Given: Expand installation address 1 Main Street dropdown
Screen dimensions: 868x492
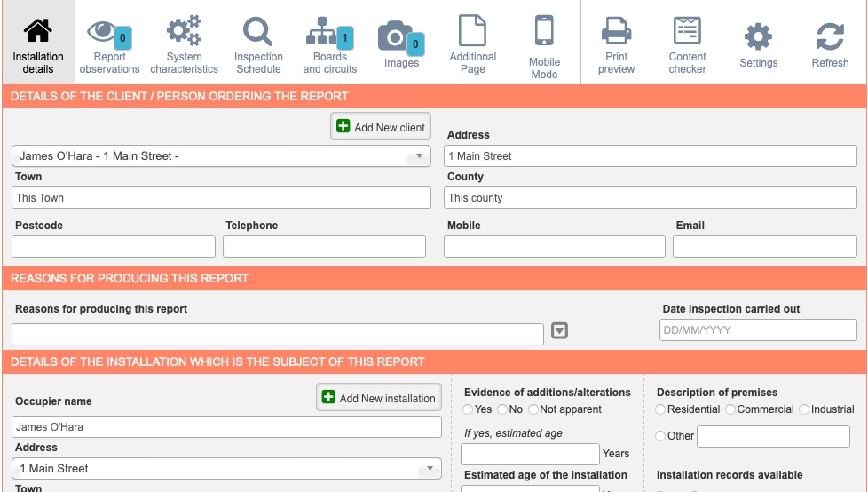Looking at the screenshot, I should pos(430,469).
